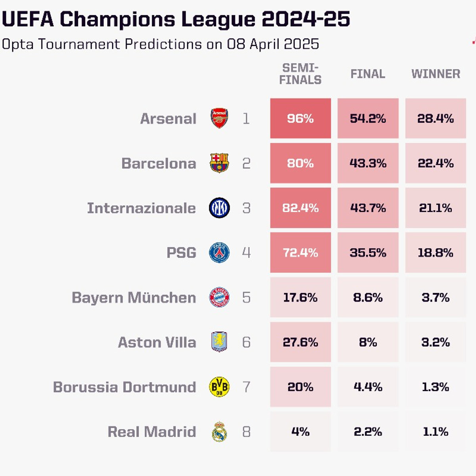Viewport: 476px width, 476px height.
Task: Click the PSG club crest
Action: pyautogui.click(x=219, y=253)
